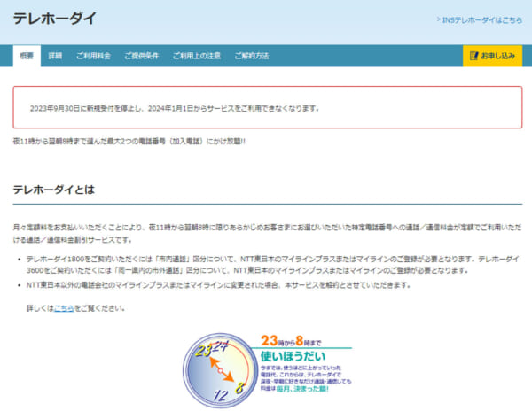Click the pencil icon on お申し込み button

pyautogui.click(x=473, y=56)
